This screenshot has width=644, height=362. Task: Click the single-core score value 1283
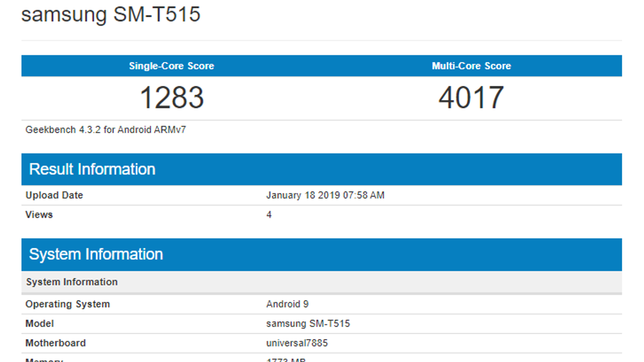(171, 98)
